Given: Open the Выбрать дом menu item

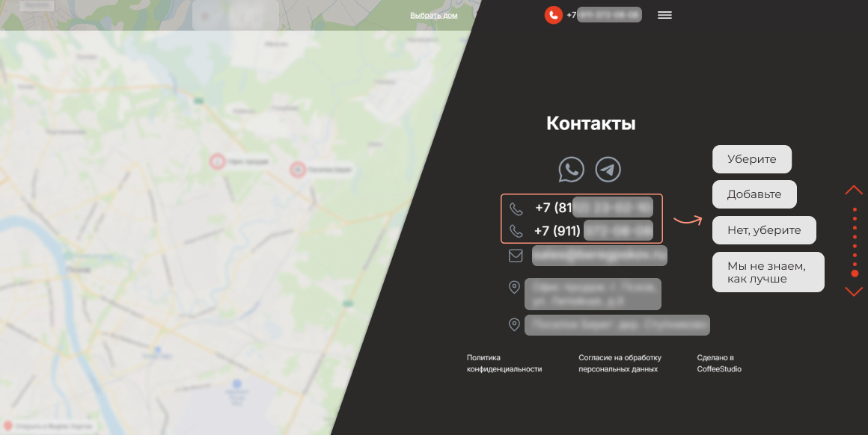Looking at the screenshot, I should [434, 14].
